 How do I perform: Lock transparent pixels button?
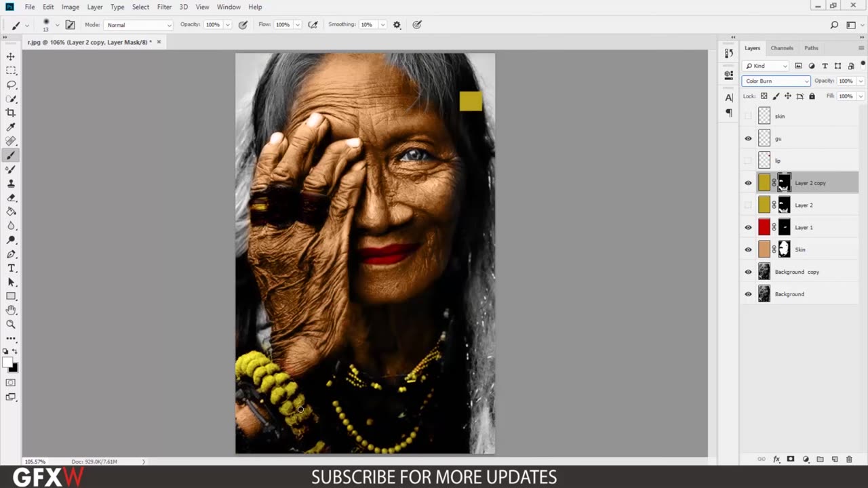coord(764,96)
